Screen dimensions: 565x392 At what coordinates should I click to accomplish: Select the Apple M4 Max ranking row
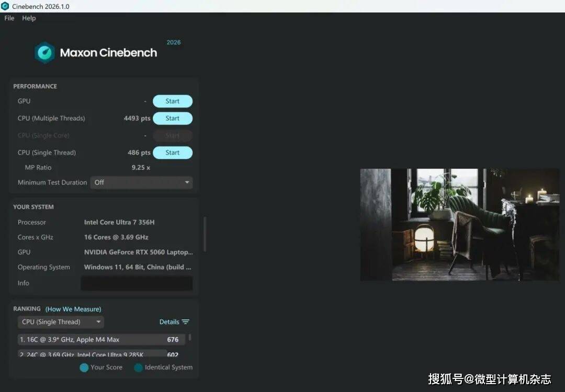101,339
